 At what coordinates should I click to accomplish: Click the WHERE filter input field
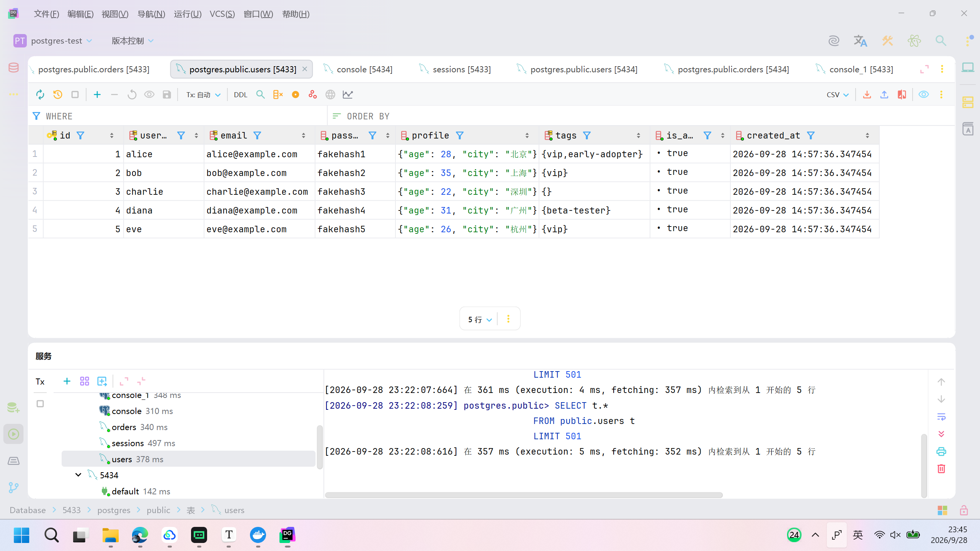click(x=178, y=116)
